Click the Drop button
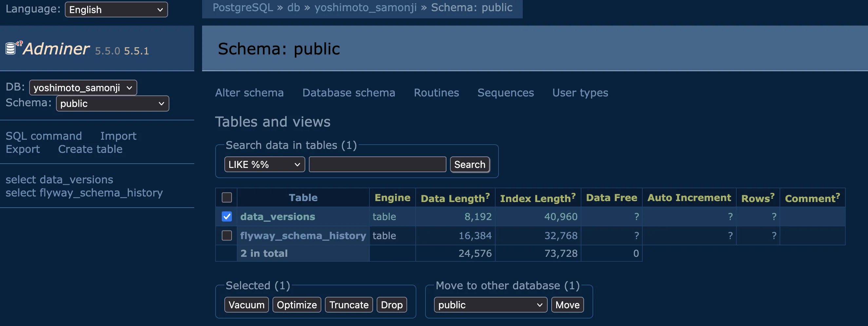 point(391,305)
